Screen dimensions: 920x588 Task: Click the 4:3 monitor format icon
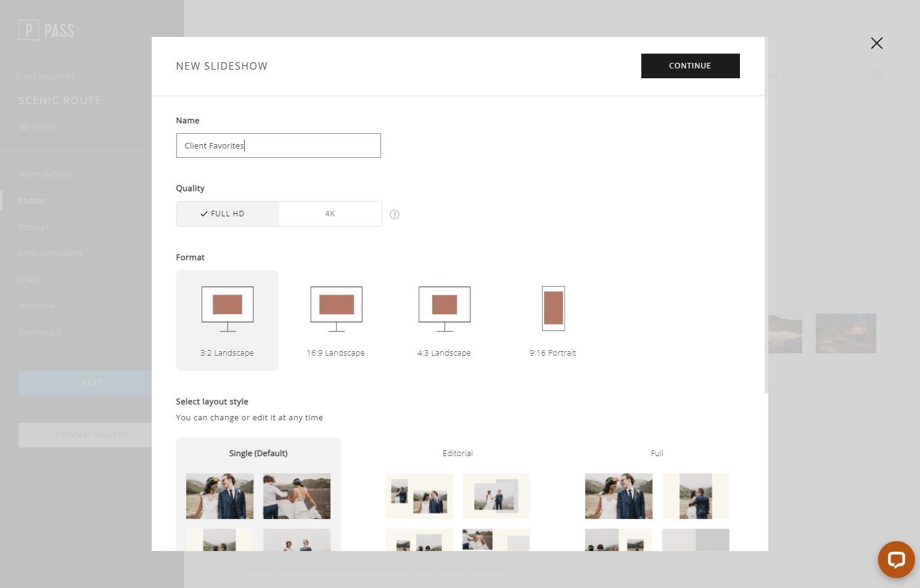point(445,309)
